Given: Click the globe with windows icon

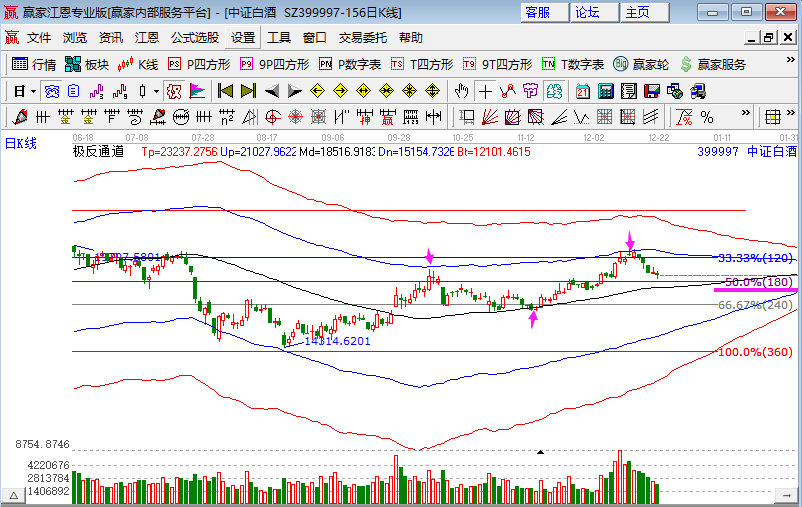Looking at the screenshot, I should point(675,92).
